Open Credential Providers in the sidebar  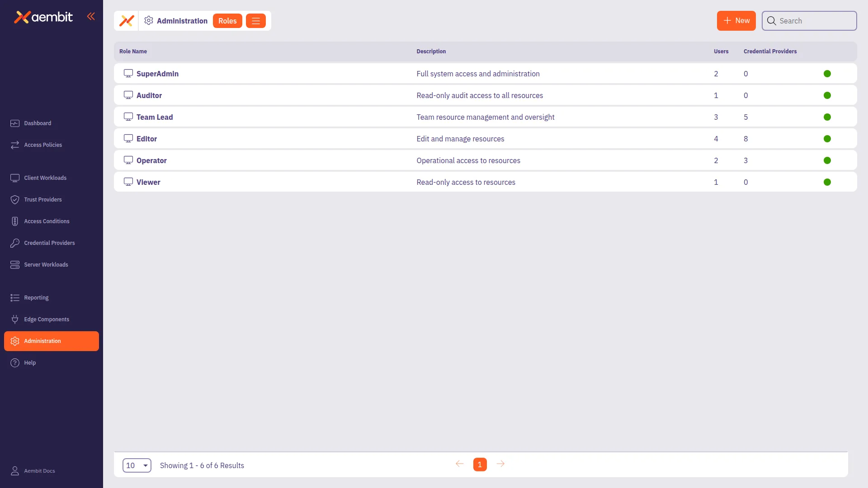15,243
